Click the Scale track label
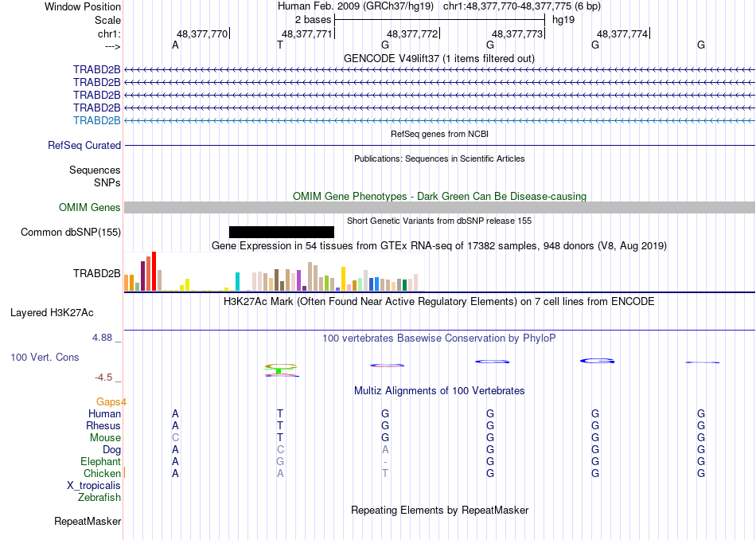This screenshot has height=540, width=756. point(107,20)
